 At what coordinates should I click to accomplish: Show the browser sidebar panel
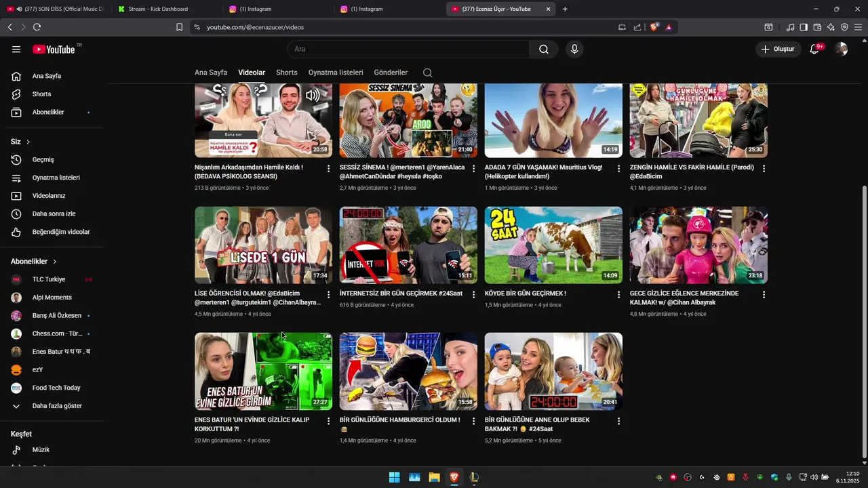(x=804, y=27)
